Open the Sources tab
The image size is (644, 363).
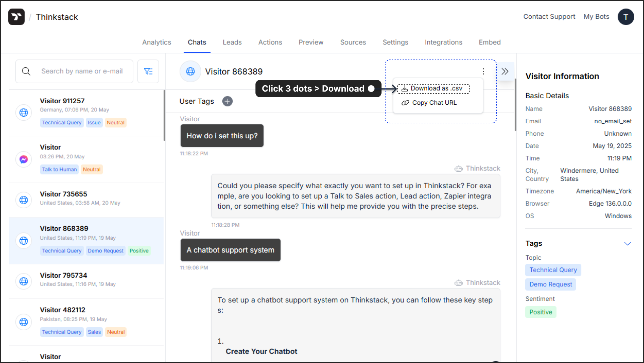point(353,42)
